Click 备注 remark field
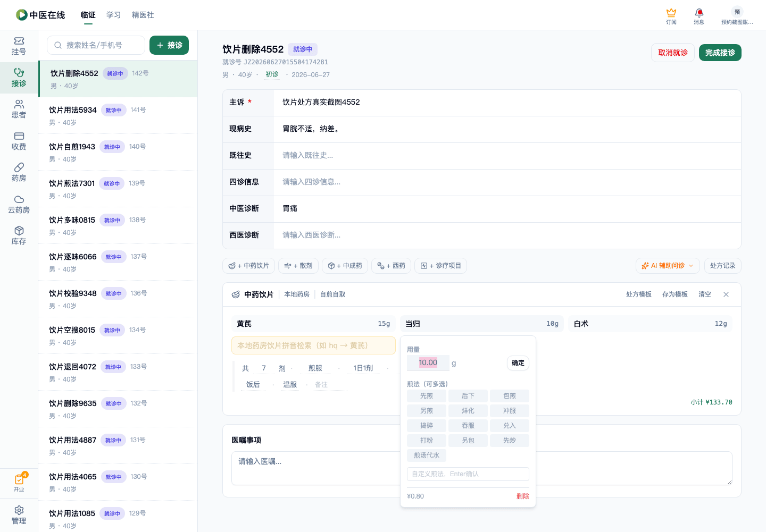The image size is (766, 532). [x=329, y=385]
